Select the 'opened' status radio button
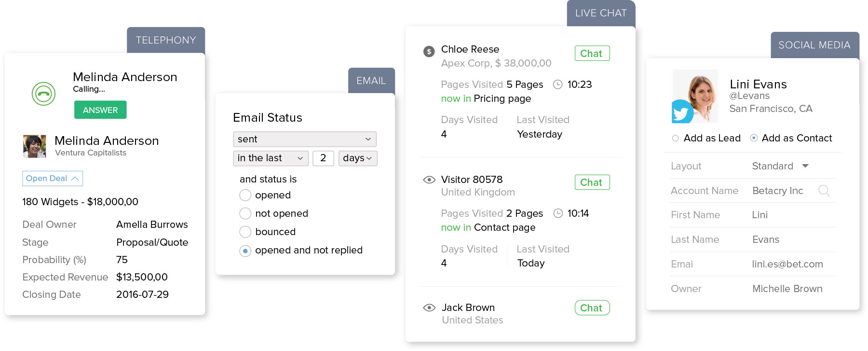The height and width of the screenshot is (351, 868). tap(245, 195)
